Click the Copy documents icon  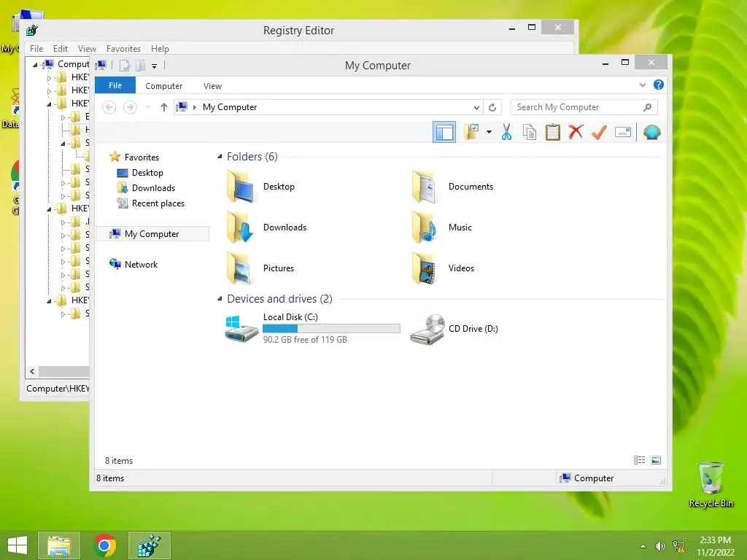click(530, 132)
